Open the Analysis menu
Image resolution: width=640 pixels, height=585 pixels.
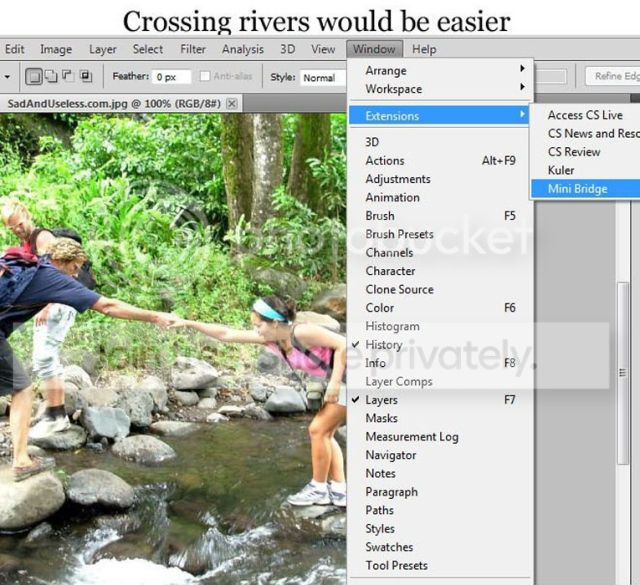coord(243,49)
